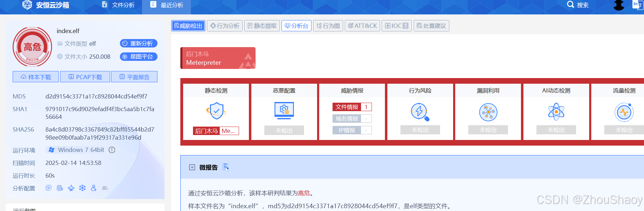Click the scan time 2025-02-14 14:53:58

point(73,163)
